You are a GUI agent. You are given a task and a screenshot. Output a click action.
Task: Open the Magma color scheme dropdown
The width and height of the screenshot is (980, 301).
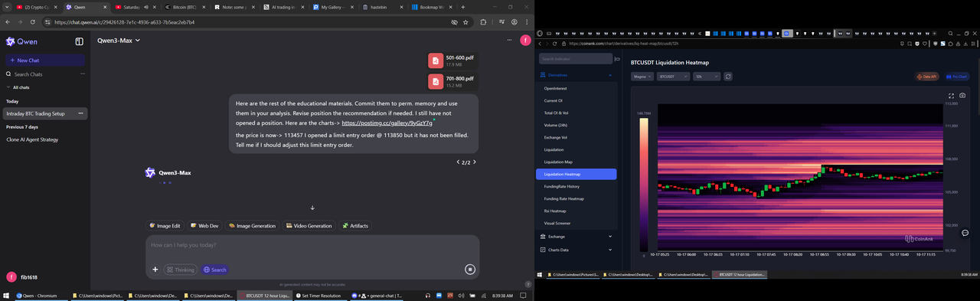coord(642,77)
